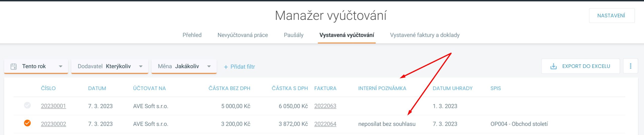Switch to the Přehled tab
644x135 pixels.
(192, 35)
